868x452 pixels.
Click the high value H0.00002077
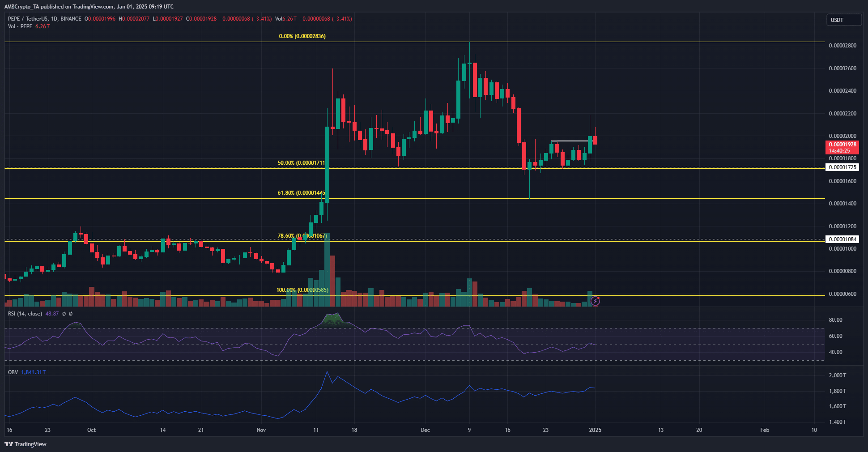[134, 19]
